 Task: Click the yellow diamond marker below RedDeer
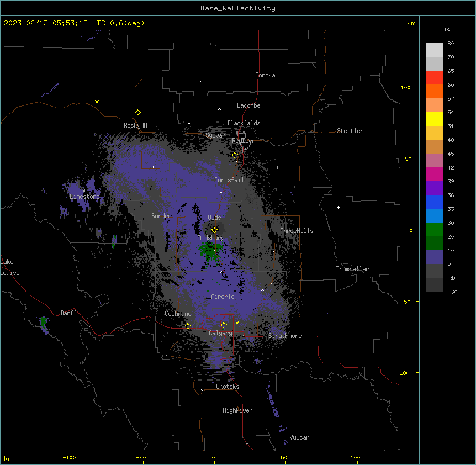point(235,155)
